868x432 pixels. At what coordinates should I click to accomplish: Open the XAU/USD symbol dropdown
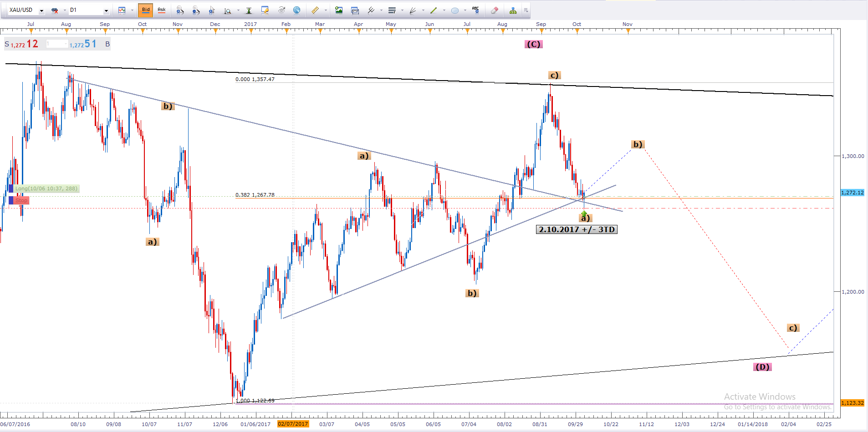(x=41, y=10)
